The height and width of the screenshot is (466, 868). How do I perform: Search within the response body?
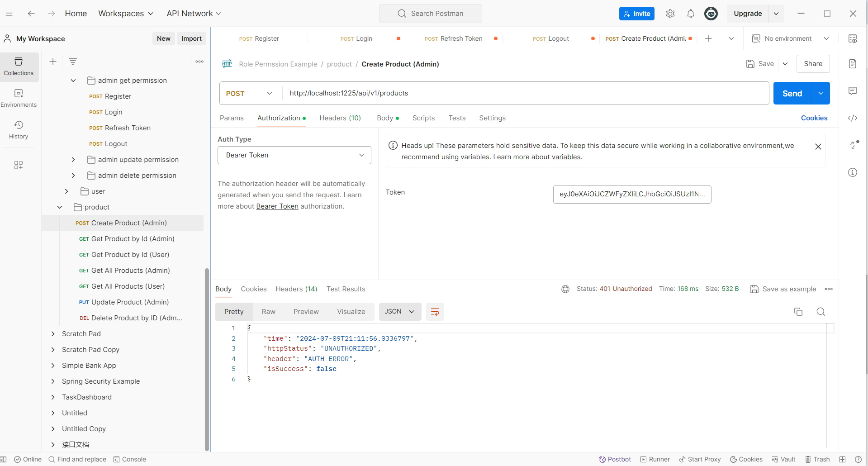821,312
